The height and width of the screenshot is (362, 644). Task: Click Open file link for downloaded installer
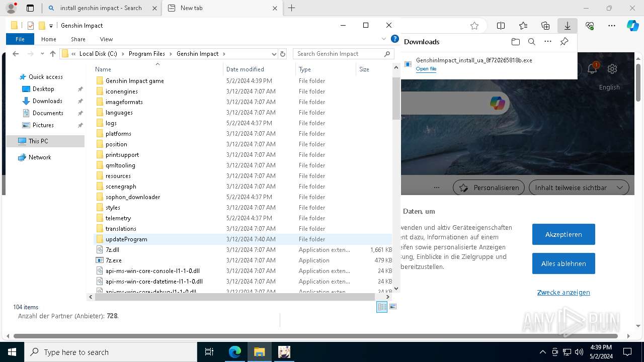coord(426,69)
